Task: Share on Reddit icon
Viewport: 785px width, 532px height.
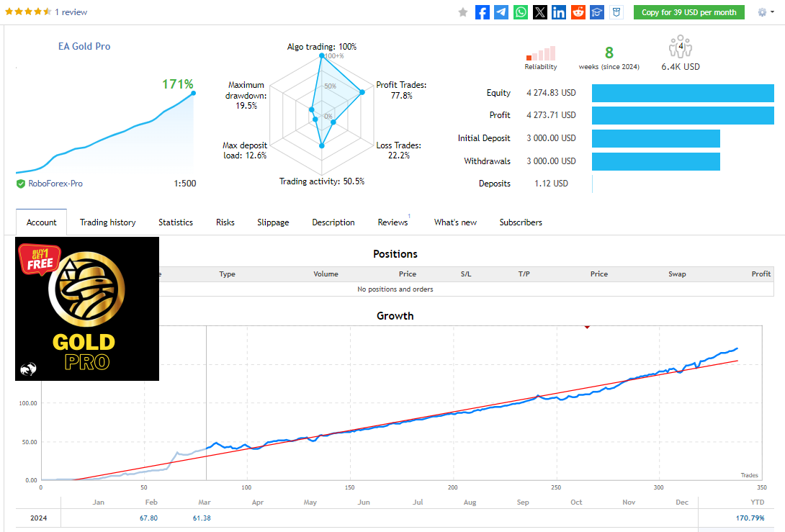Action: click(x=578, y=12)
